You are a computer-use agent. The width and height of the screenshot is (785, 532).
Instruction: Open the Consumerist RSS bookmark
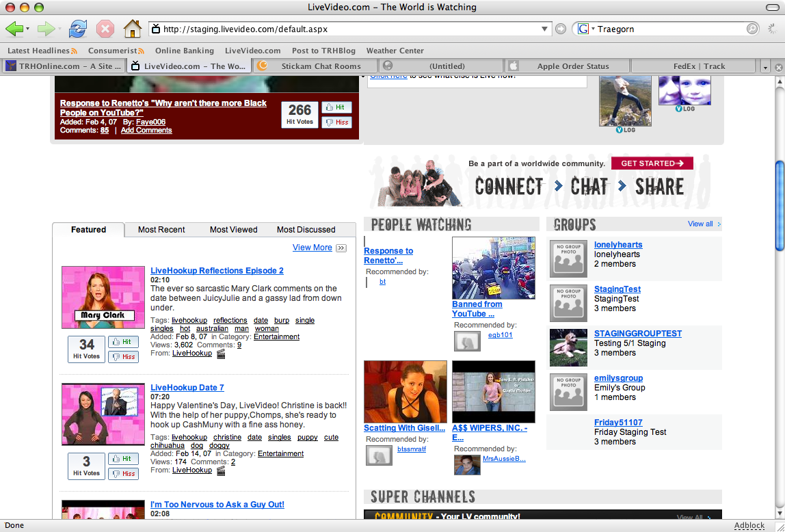pyautogui.click(x=116, y=51)
